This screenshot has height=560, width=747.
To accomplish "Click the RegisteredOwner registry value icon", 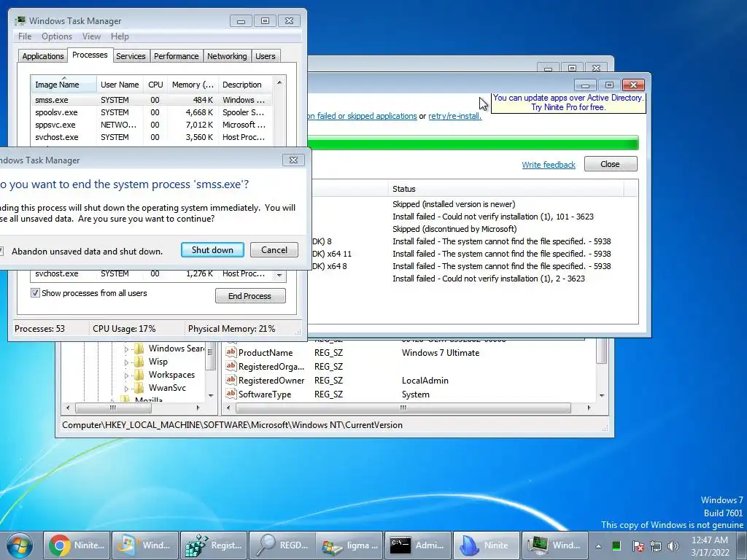I will tap(231, 380).
